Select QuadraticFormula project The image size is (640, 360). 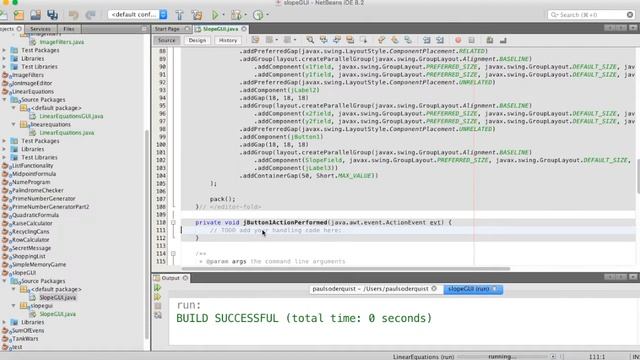tap(35, 215)
